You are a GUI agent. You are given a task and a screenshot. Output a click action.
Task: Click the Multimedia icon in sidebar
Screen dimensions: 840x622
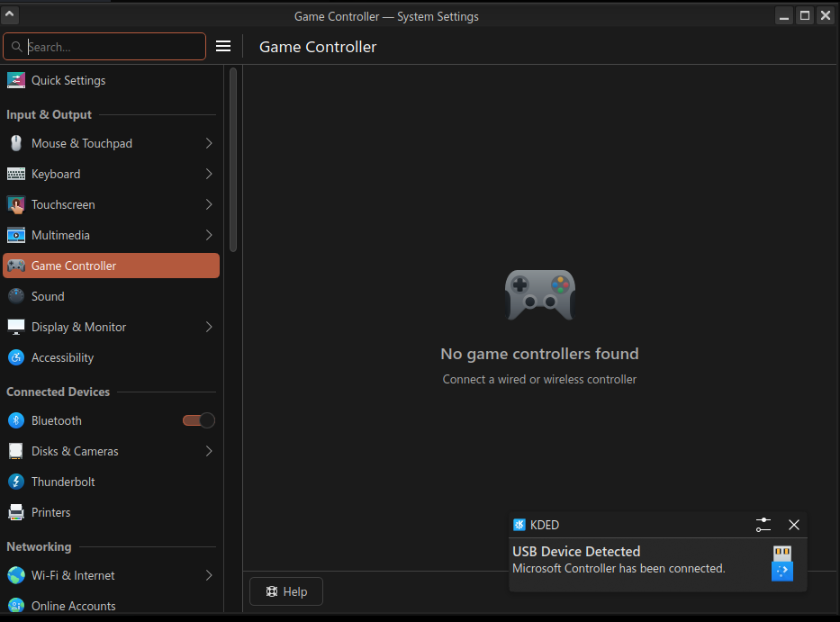pos(16,235)
